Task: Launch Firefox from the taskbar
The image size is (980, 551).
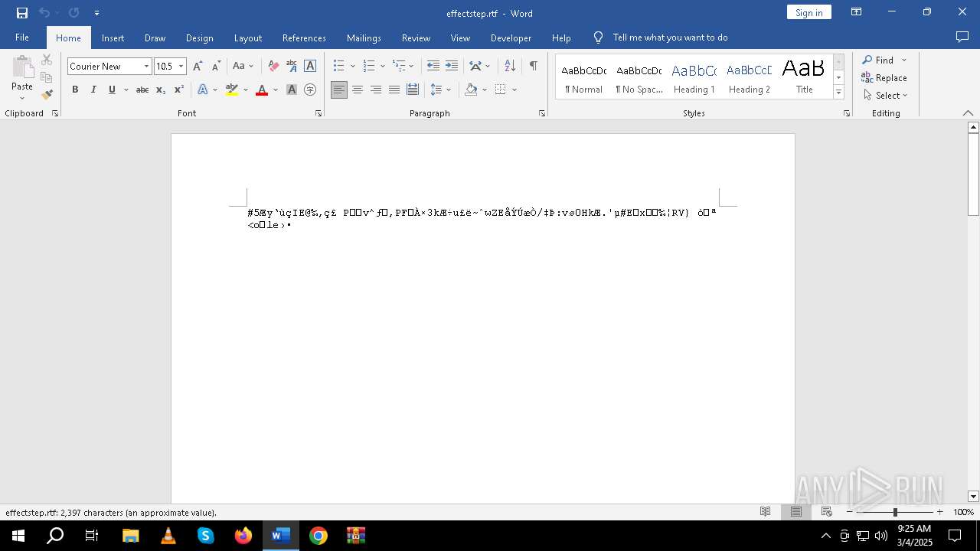Action: [243, 536]
